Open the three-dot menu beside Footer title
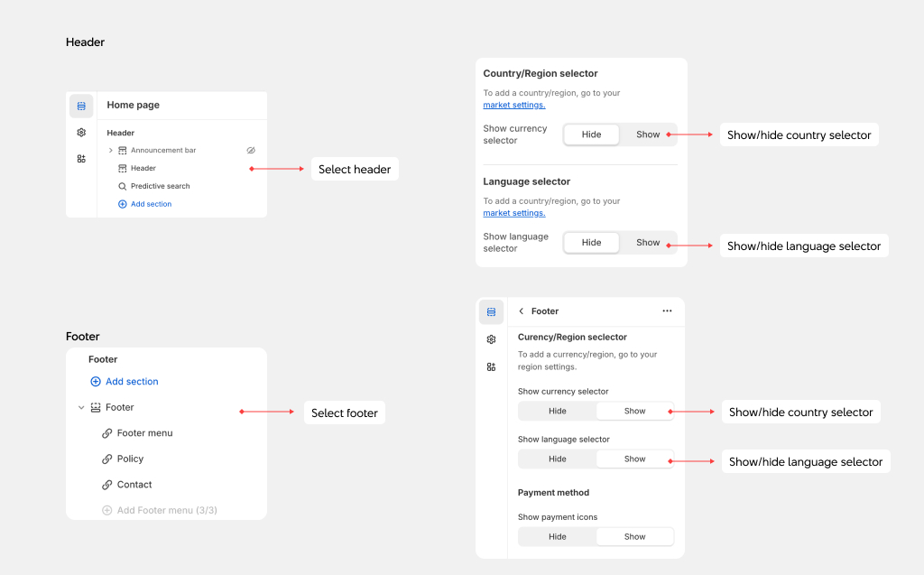 click(x=667, y=311)
